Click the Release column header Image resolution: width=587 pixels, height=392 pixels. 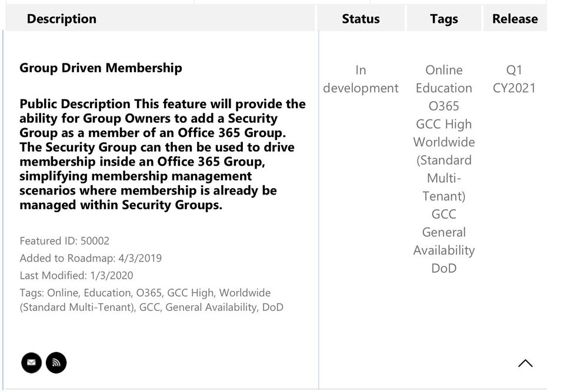[x=515, y=19]
